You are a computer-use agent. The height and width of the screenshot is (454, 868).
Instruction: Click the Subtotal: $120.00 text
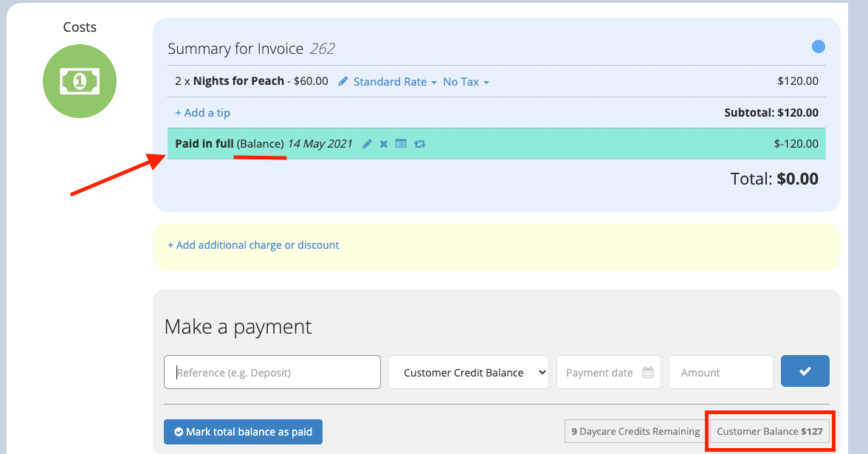point(771,113)
